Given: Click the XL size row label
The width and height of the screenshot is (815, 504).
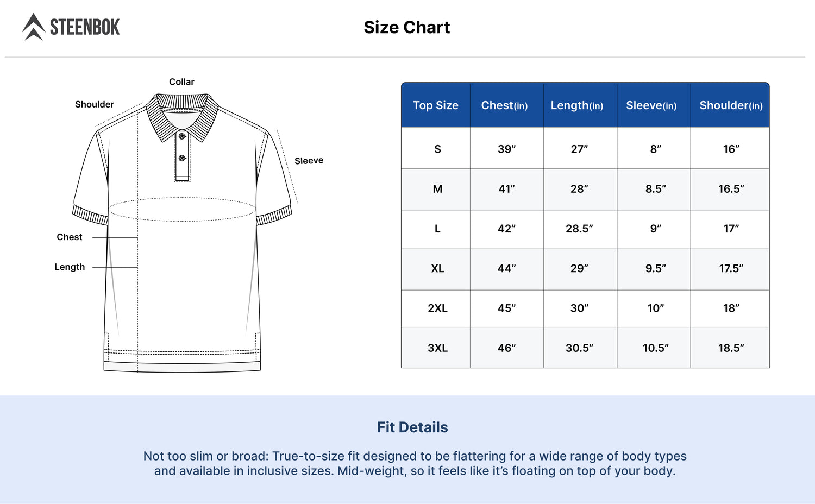Looking at the screenshot, I should click(437, 269).
